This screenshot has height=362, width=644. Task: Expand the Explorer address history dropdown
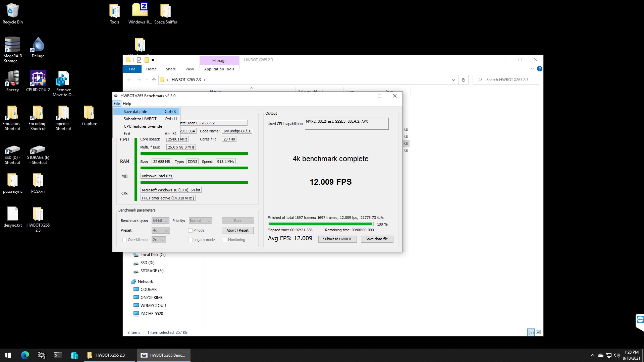(453, 80)
